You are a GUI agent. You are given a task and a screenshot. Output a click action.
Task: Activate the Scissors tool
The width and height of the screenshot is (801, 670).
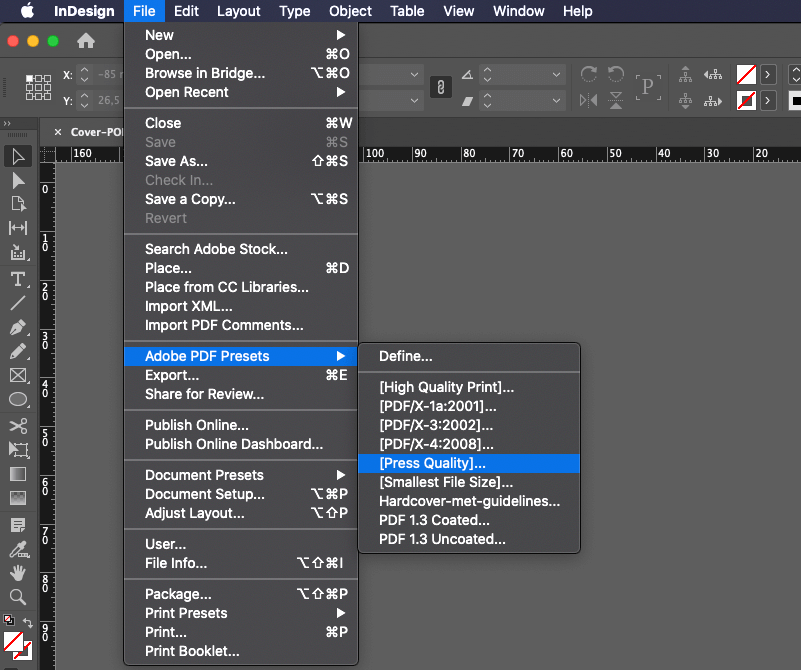tap(18, 426)
